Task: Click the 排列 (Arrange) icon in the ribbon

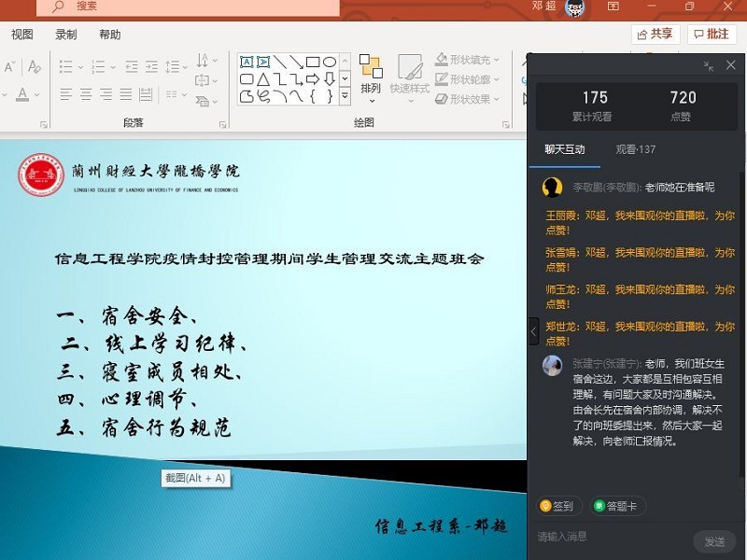Action: pos(371,73)
